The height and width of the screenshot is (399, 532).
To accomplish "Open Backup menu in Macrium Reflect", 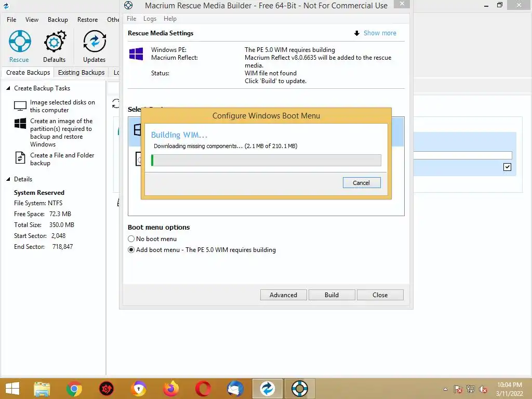I will [x=58, y=20].
